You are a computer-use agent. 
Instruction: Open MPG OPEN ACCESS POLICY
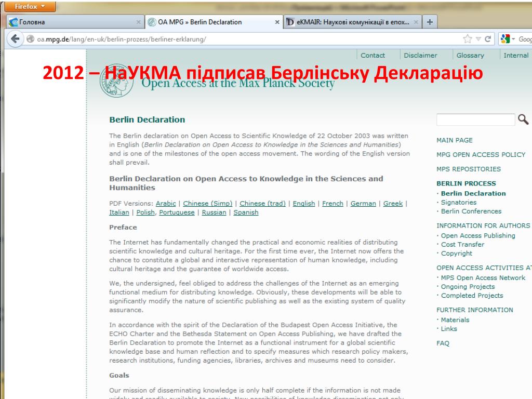pos(481,155)
